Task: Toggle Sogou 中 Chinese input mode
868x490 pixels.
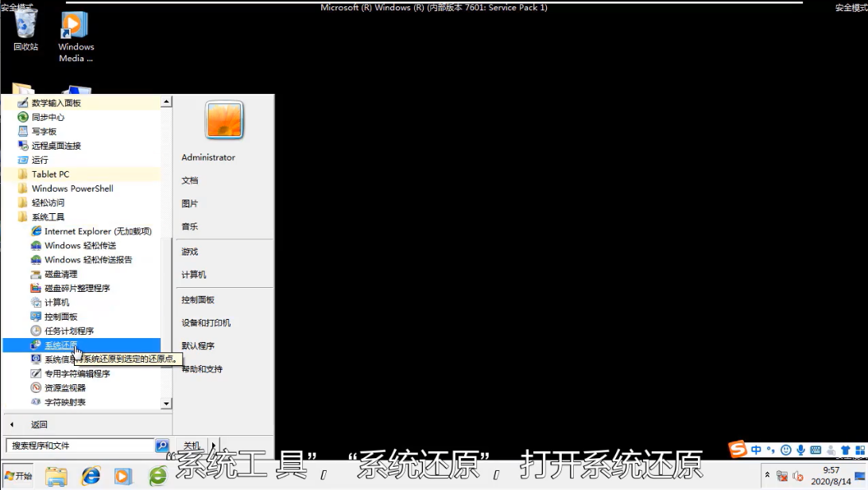Action: click(x=756, y=450)
